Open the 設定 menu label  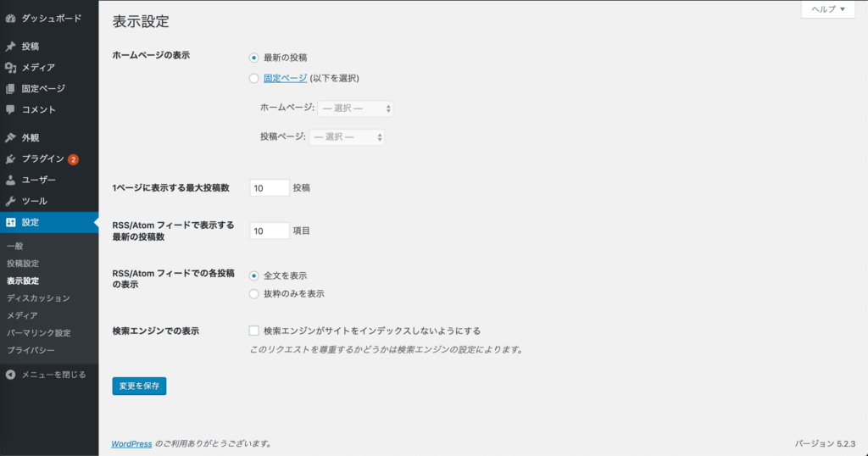31,222
